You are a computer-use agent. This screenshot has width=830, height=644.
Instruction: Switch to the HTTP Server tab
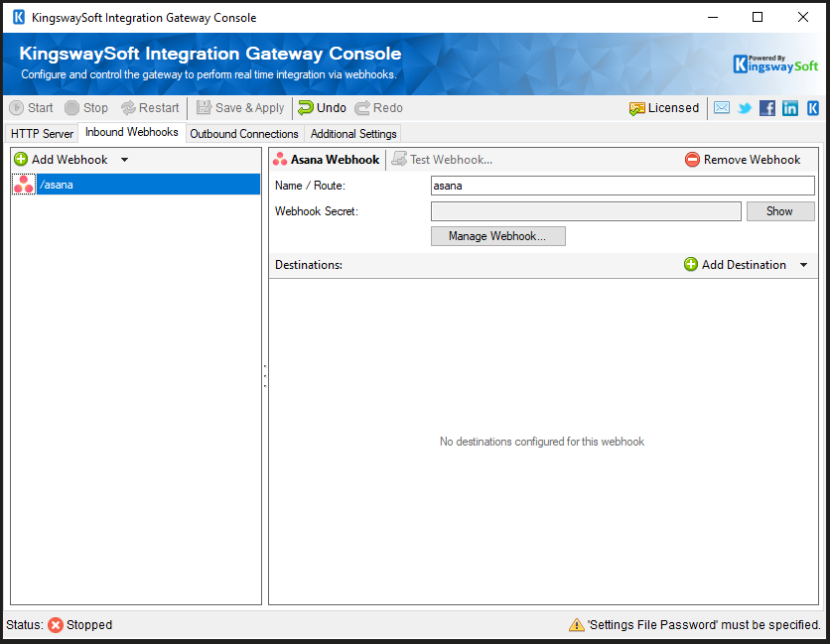point(42,133)
